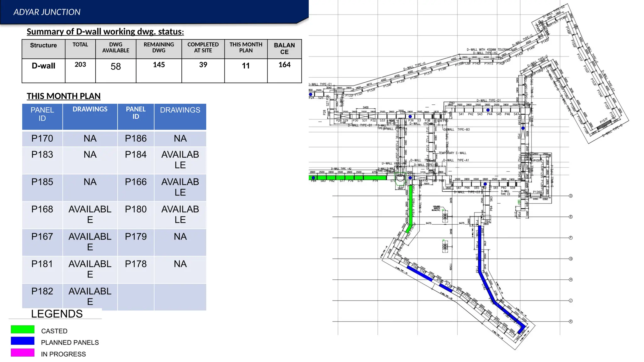Click the blue PLANNED PANELS legend swatch
This screenshot has width=644, height=362.
click(x=22, y=341)
